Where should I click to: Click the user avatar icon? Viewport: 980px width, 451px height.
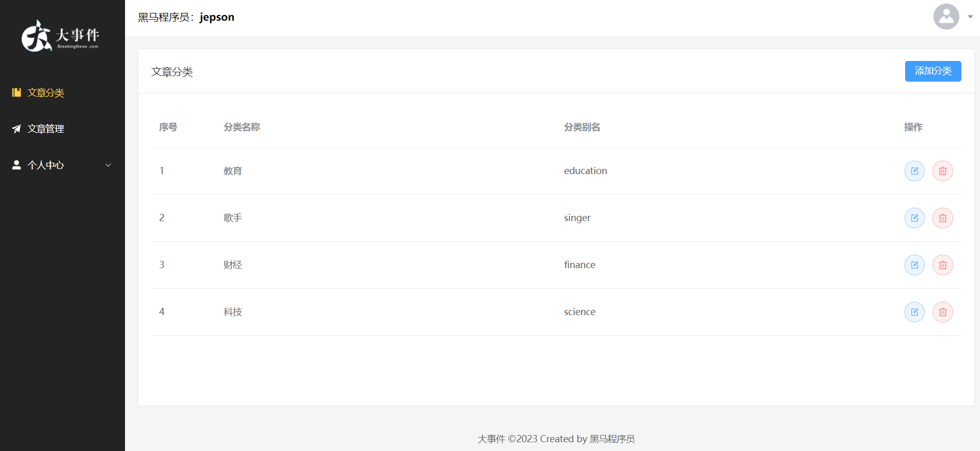[946, 17]
